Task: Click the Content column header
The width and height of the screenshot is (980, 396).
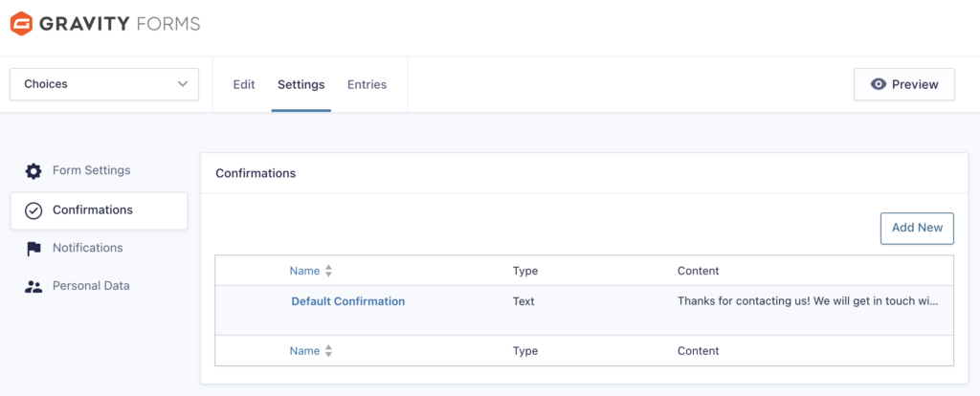Action: 698,271
